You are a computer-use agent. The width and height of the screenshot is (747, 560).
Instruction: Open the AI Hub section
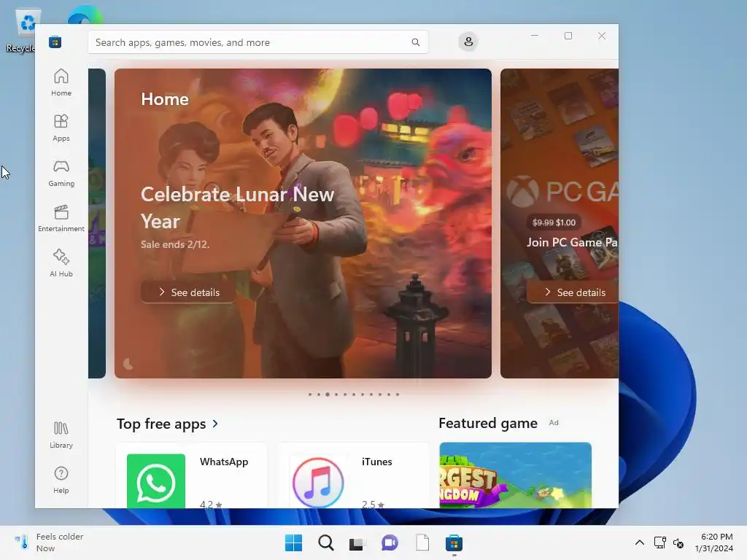[61, 263]
